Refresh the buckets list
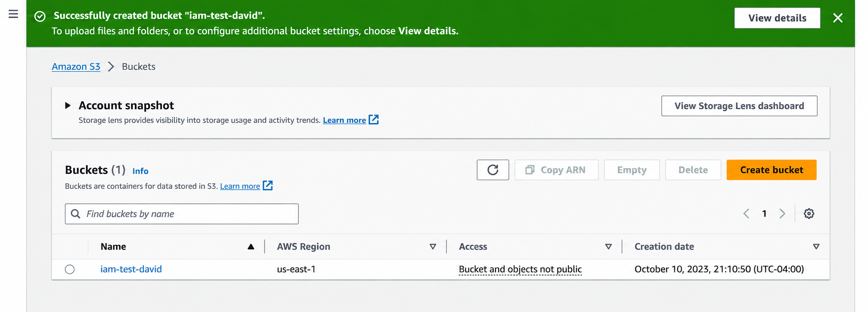 [x=493, y=170]
